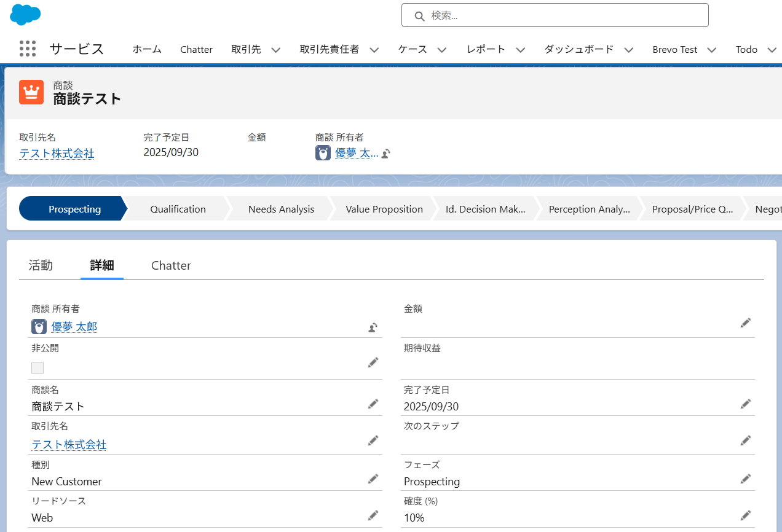This screenshot has width=782, height=532.
Task: Expand the ダッシュボード menu chevron
Action: [628, 50]
